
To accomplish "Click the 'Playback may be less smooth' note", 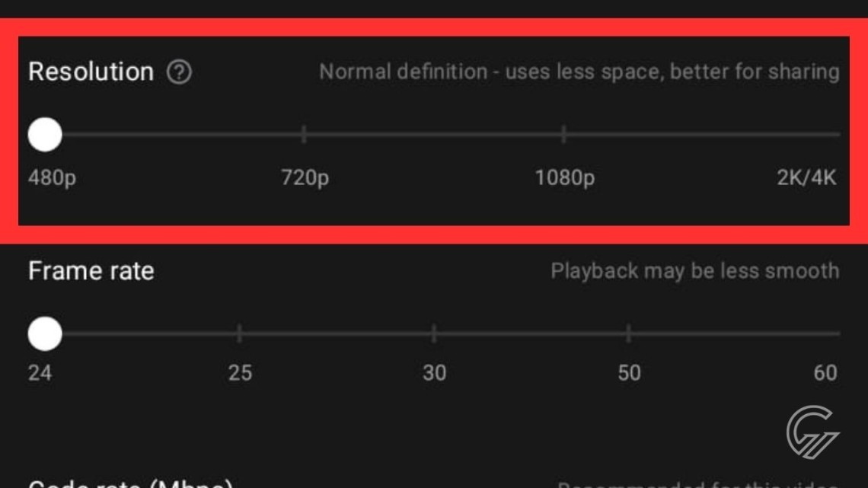I will tap(694, 271).
